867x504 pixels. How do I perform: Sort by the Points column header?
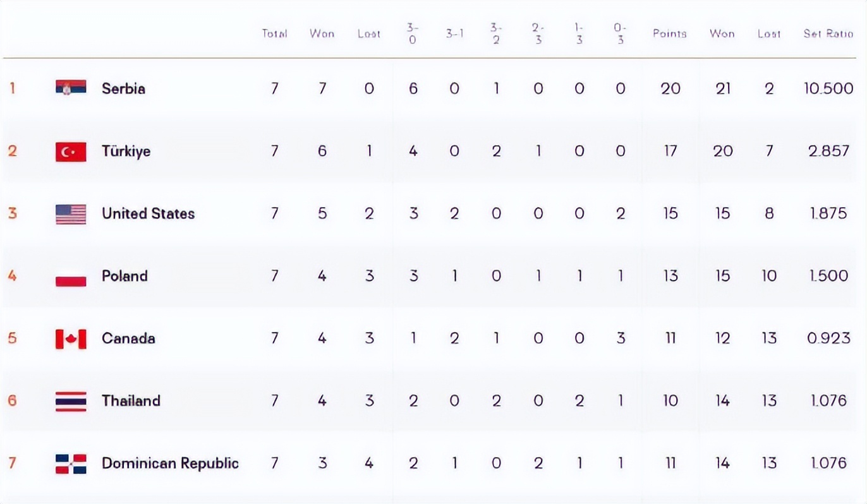[x=670, y=33]
